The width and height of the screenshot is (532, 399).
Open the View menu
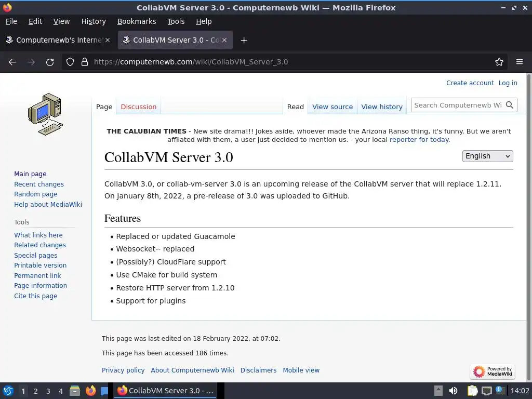(61, 21)
